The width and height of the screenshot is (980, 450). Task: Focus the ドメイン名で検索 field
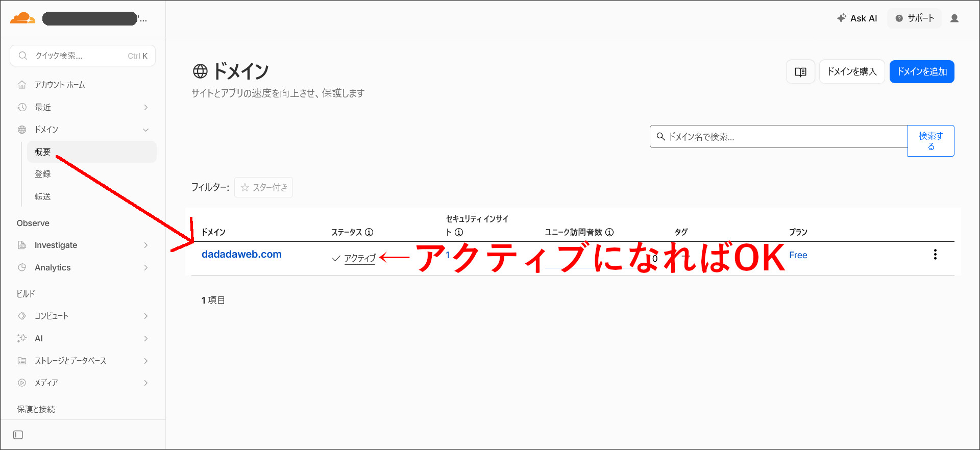[x=778, y=137]
